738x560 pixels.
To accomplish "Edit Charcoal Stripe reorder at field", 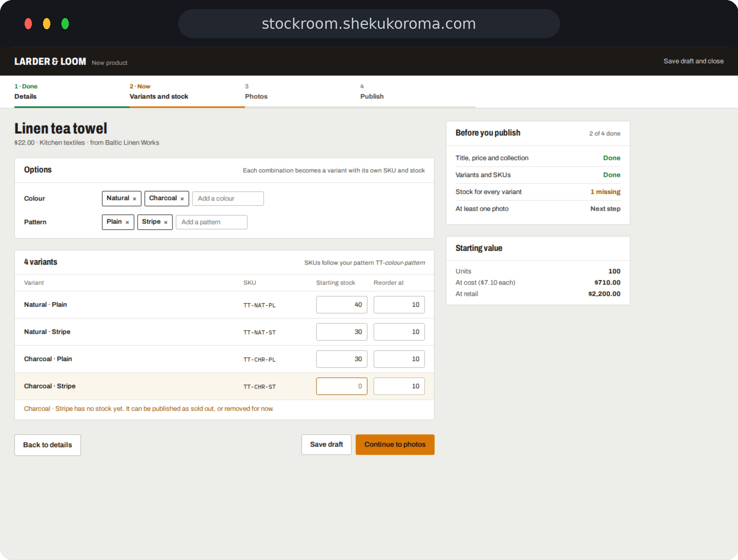I will [399, 386].
